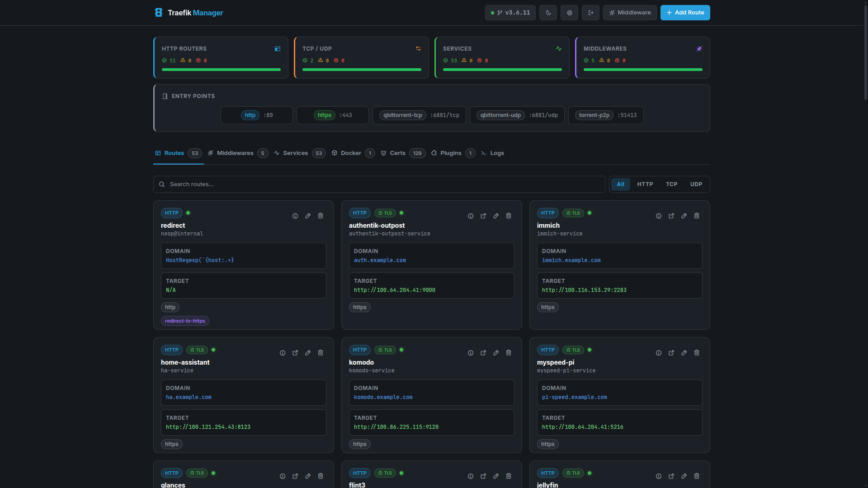This screenshot has width=868, height=488.
Task: Click the Traefik Manager logo icon
Action: tap(159, 13)
